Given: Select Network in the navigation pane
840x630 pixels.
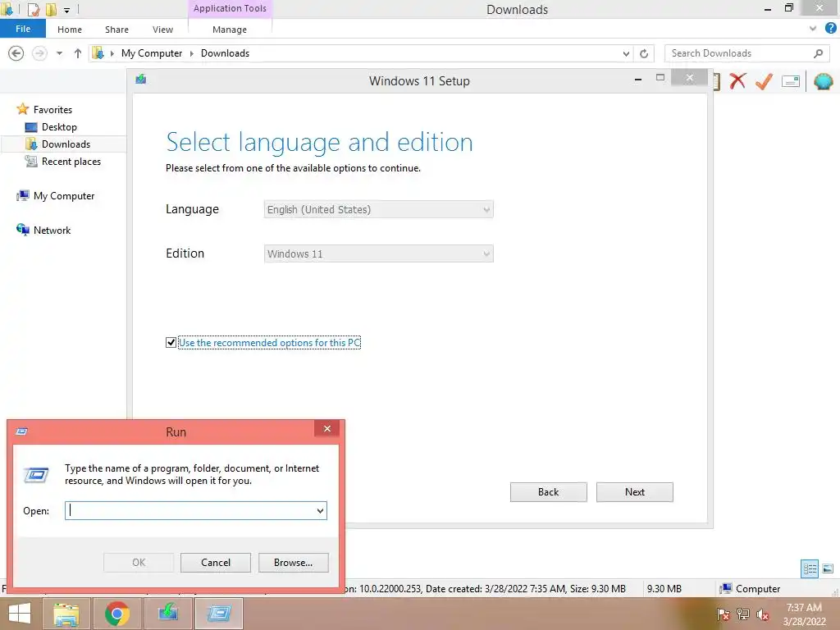Looking at the screenshot, I should coord(52,231).
